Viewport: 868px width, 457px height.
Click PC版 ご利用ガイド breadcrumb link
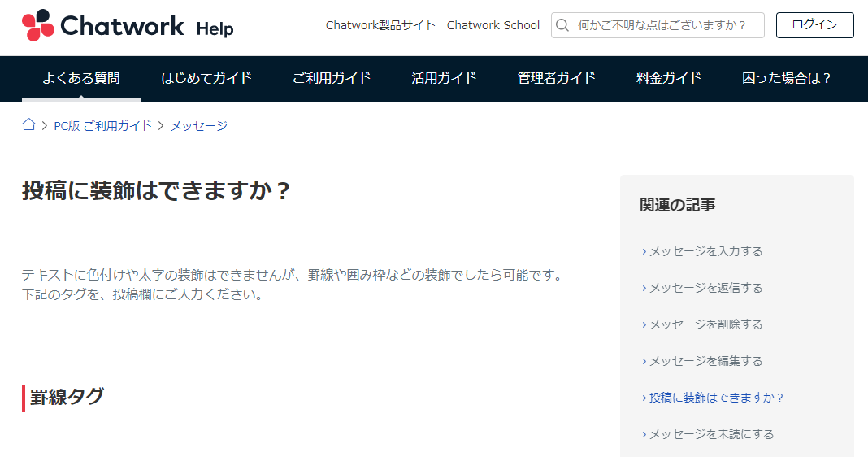102,126
